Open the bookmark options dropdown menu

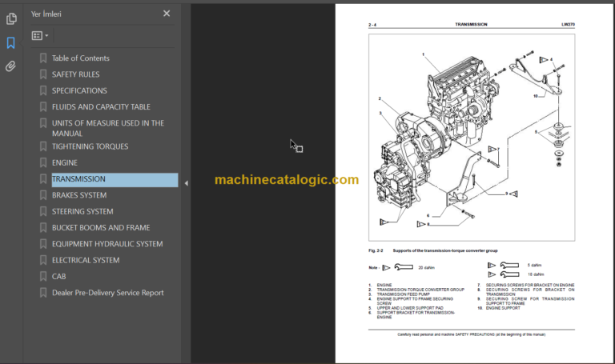coord(40,36)
